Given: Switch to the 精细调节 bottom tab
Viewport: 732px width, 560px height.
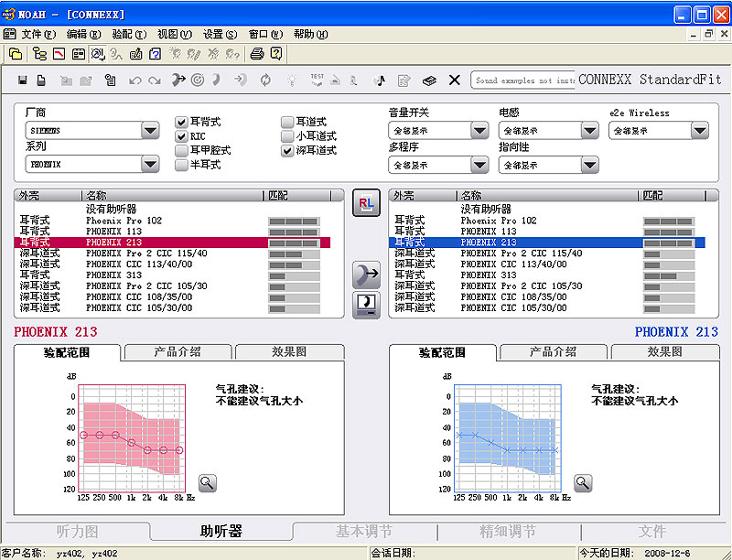Looking at the screenshot, I should point(509,531).
